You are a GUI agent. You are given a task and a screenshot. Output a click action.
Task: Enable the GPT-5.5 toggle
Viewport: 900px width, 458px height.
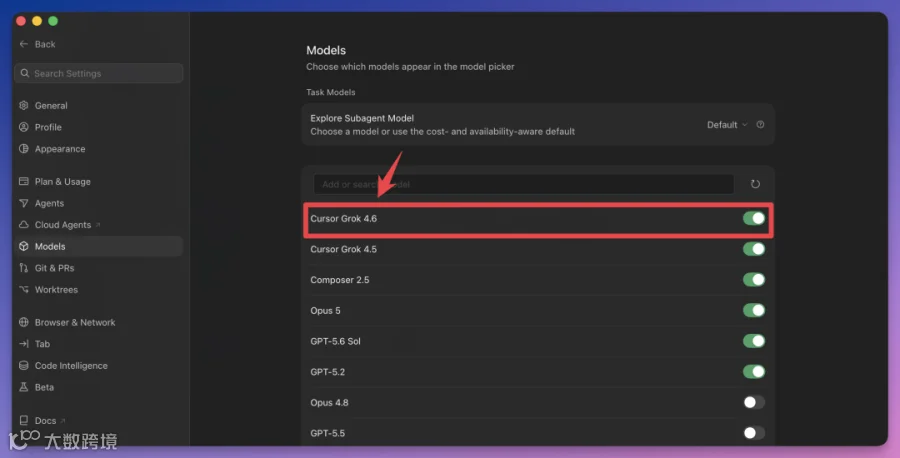pyautogui.click(x=754, y=433)
